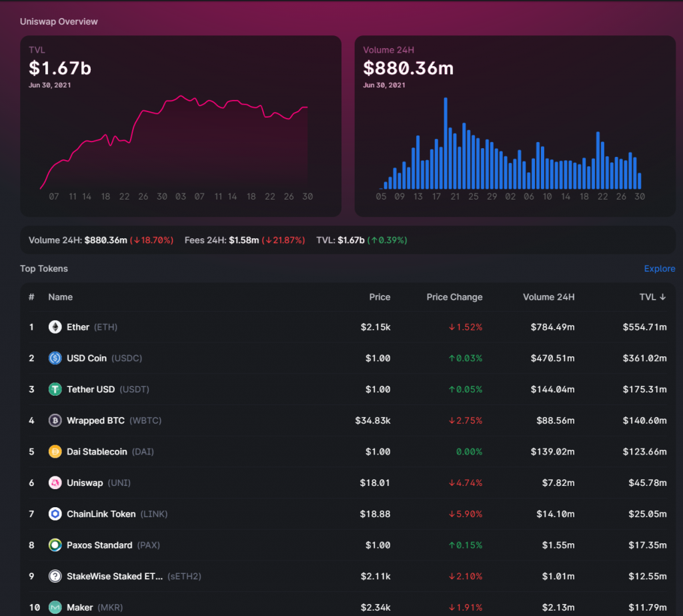Screen dimensions: 683x616
Task: Click the Volume 24H change 18.70% text
Action: click(151, 240)
